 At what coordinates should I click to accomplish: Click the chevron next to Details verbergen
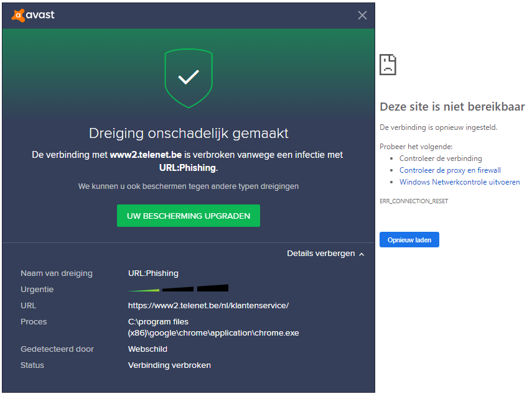[362, 254]
